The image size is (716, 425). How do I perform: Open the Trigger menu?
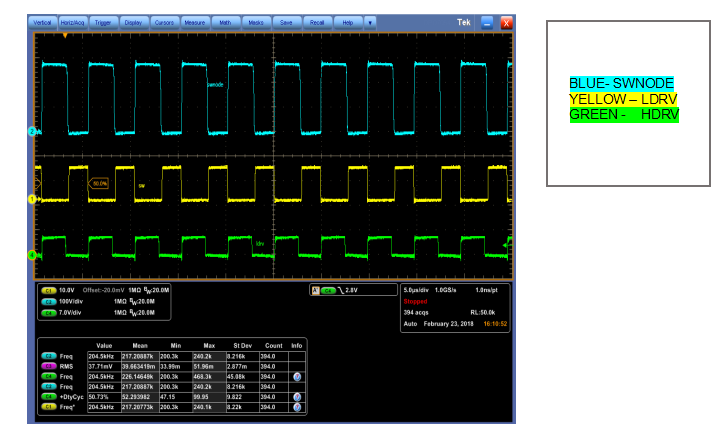[x=102, y=21]
